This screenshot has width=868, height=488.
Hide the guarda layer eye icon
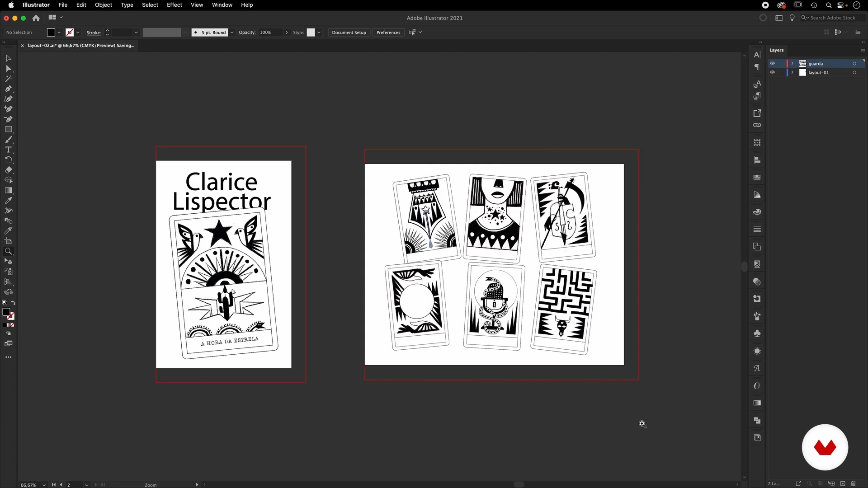(x=773, y=63)
